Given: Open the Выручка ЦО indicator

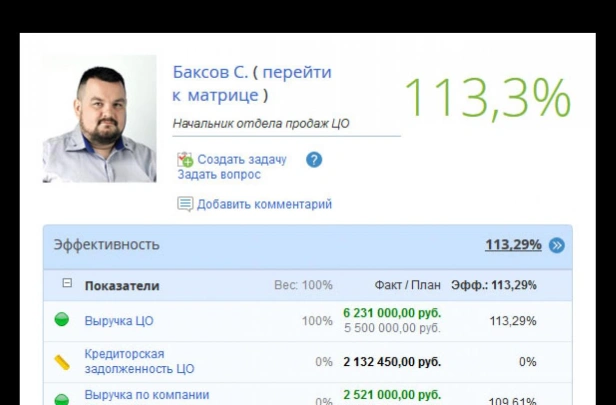Looking at the screenshot, I should click(119, 321).
